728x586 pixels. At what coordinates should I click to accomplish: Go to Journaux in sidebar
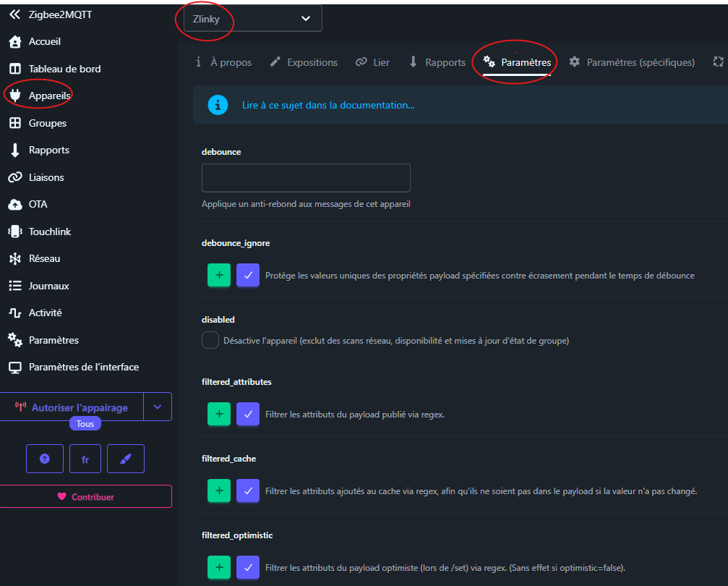click(x=48, y=286)
